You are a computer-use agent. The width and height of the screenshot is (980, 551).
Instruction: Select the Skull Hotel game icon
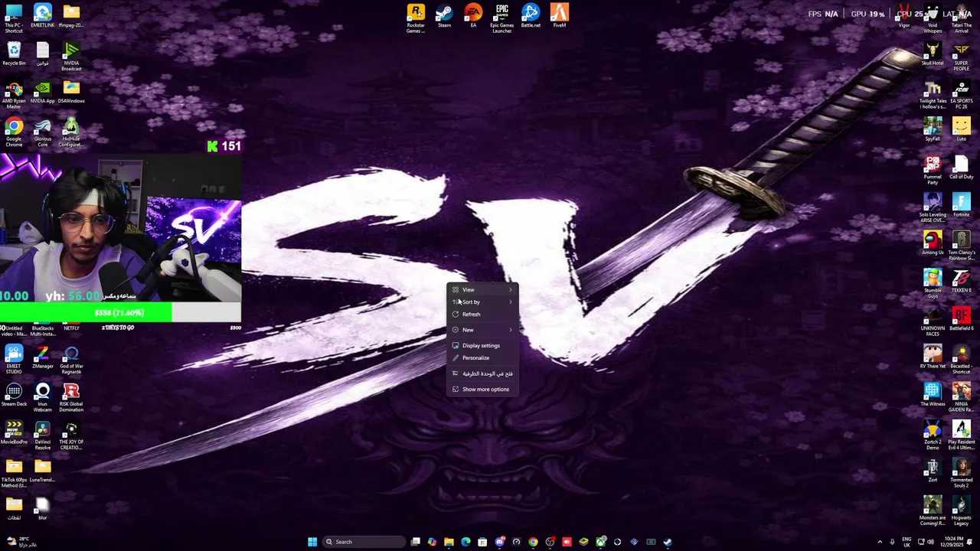click(x=933, y=54)
